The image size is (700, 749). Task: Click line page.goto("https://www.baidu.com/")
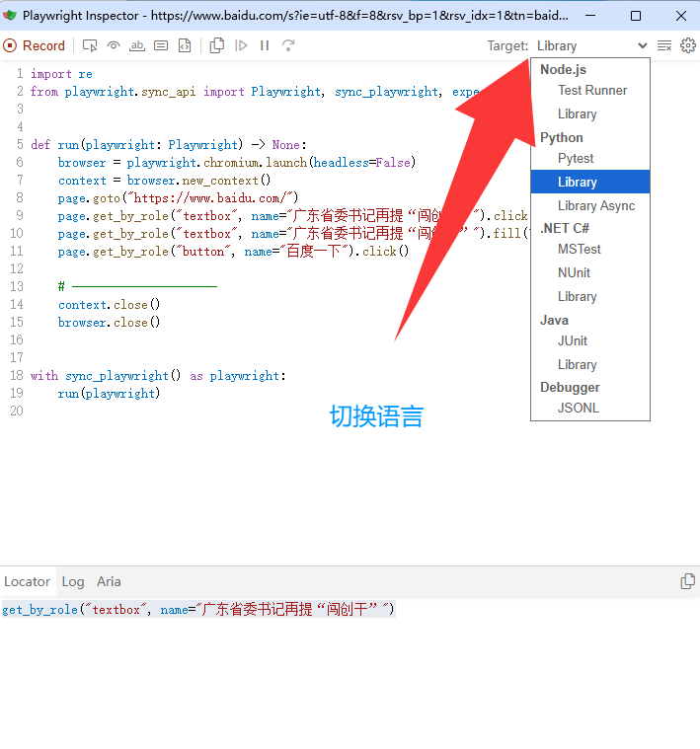pyautogui.click(x=178, y=197)
